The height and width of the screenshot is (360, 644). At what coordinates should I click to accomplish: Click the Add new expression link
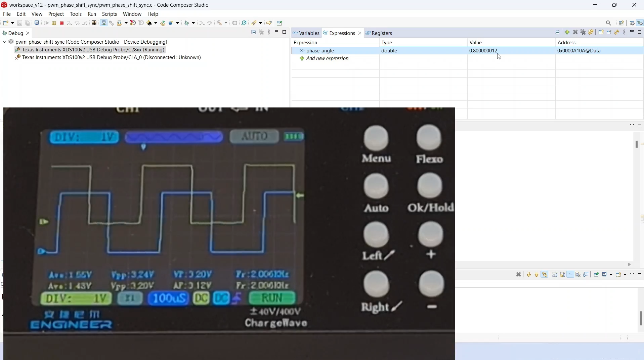[x=327, y=58]
